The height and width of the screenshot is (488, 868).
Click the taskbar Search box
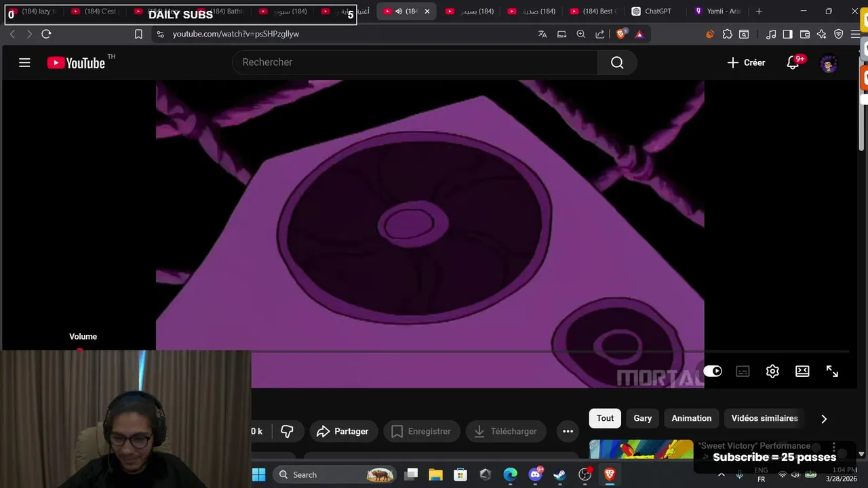click(336, 474)
